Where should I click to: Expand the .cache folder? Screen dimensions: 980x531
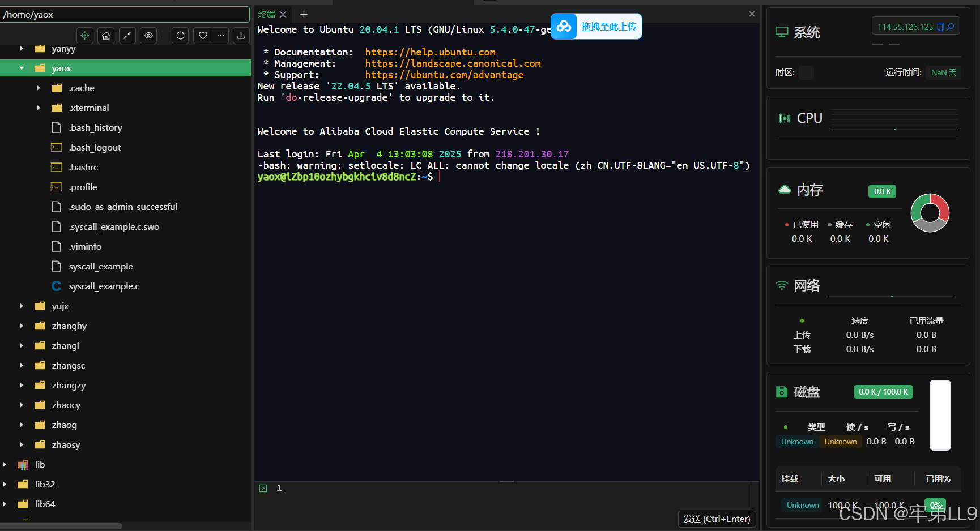(39, 88)
